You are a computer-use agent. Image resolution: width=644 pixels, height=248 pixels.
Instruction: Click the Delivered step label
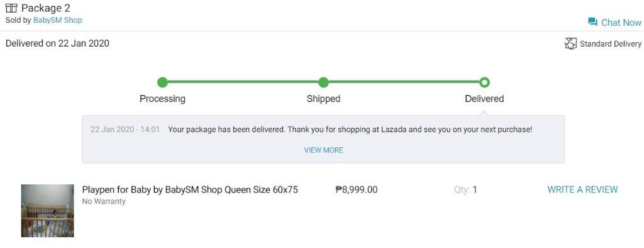(484, 99)
